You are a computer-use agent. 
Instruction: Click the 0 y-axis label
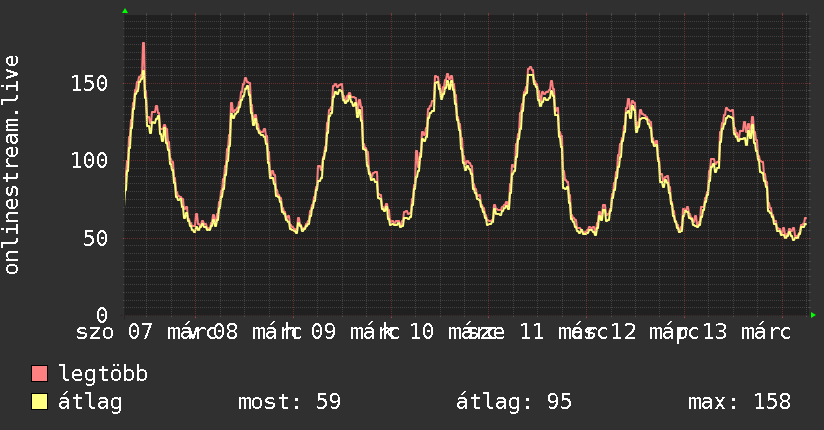pyautogui.click(x=102, y=315)
